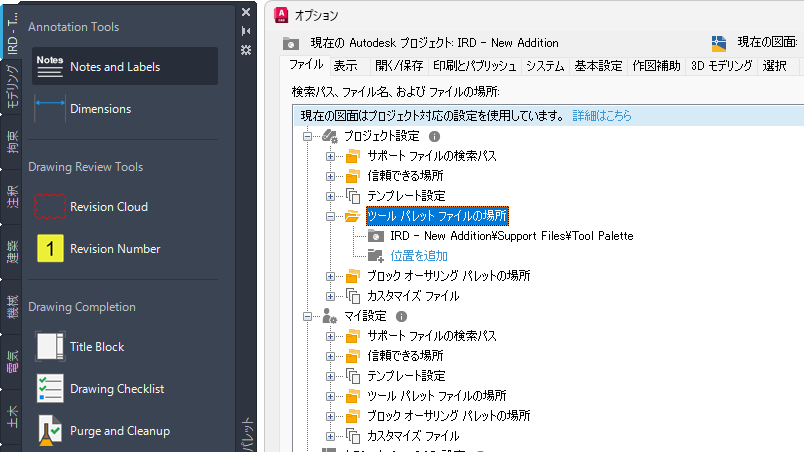Click the AutoCAD logo in the オプション title bar

[x=281, y=15]
